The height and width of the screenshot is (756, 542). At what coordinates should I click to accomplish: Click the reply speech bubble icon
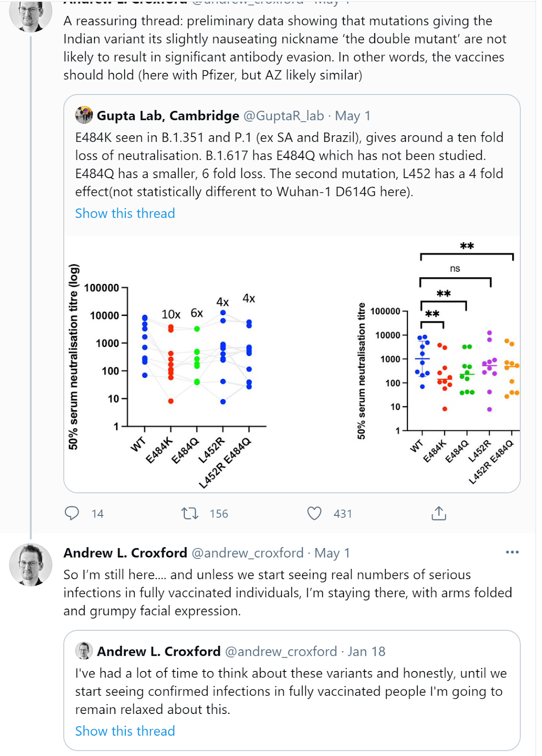[72, 513]
